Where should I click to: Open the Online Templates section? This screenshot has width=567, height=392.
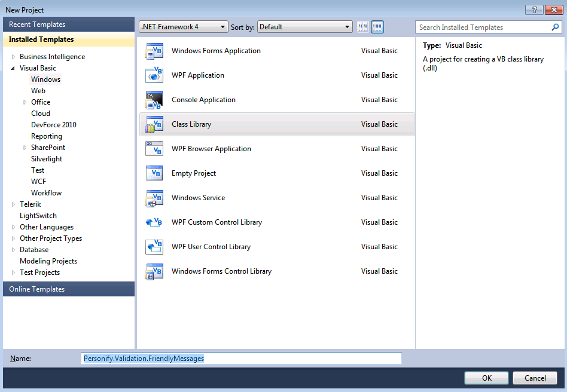pos(69,289)
